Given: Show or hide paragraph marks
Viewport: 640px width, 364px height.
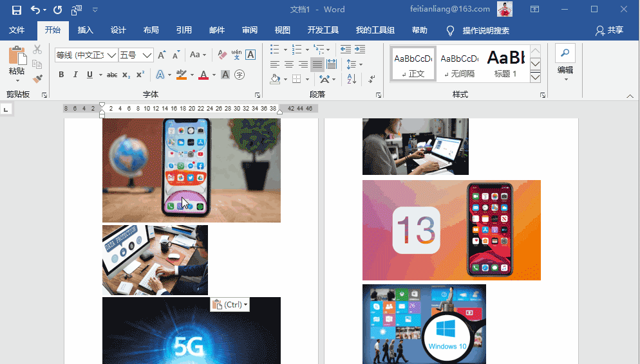Looking at the screenshot, I should click(372, 78).
